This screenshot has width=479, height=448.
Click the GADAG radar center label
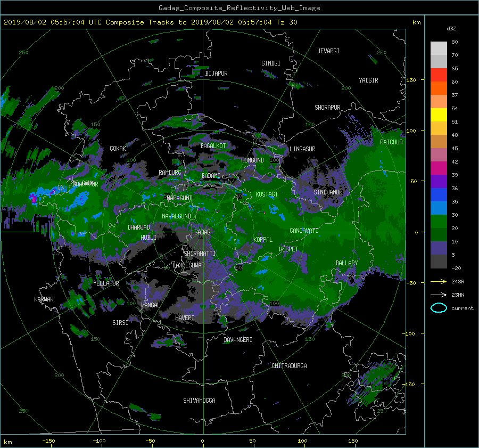click(x=202, y=232)
